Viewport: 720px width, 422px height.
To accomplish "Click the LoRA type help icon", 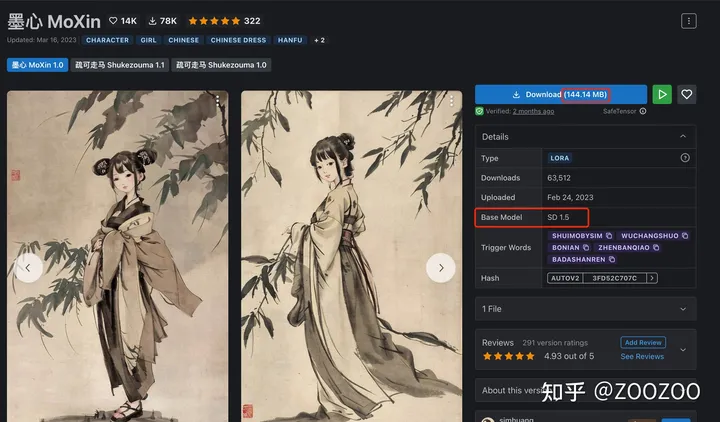I will coord(685,158).
